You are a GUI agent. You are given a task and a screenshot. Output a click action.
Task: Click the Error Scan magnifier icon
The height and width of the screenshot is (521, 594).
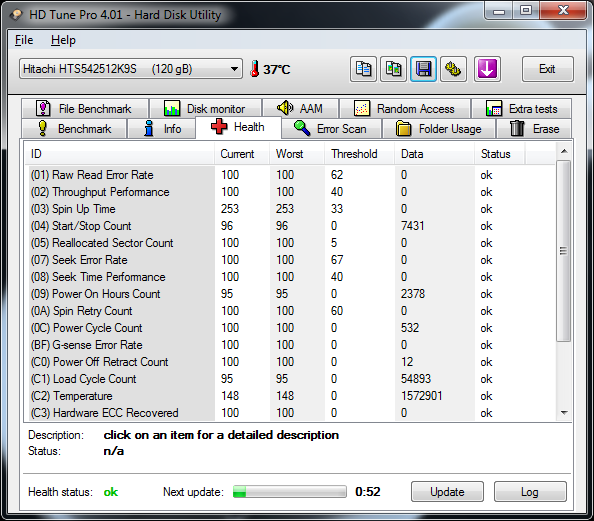click(x=302, y=128)
